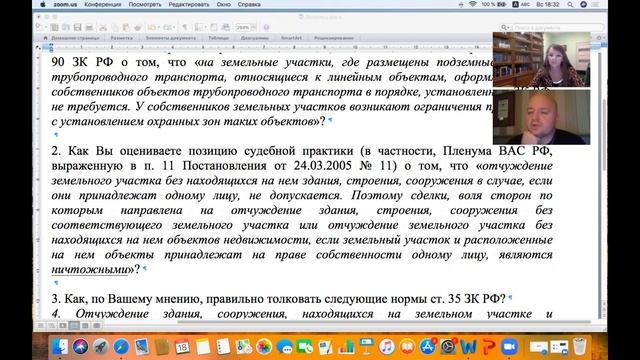Screen dimensions: 640x360
Task: Open the Zoom app from the Dock
Action: click(509, 347)
